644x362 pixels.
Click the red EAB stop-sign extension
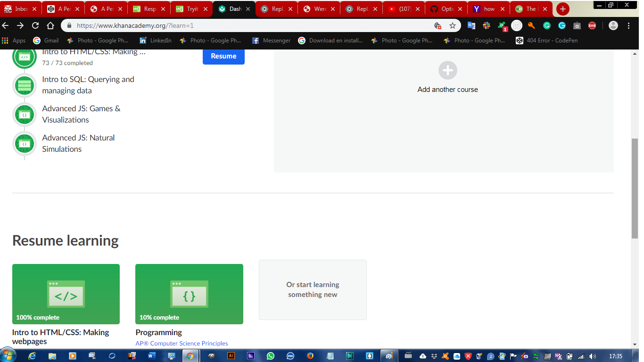592,25
